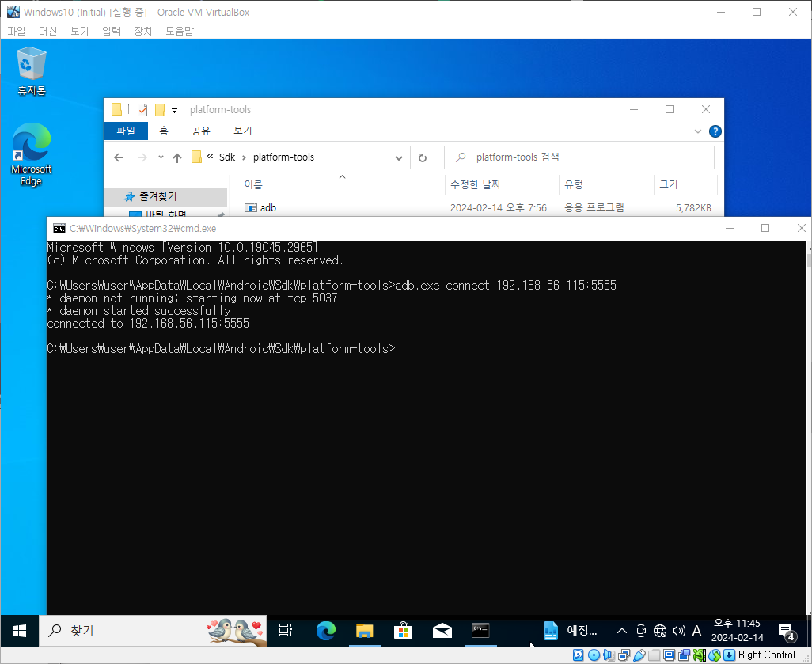Click the VirtualBox recording status icon
The image size is (812, 664).
pyautogui.click(x=684, y=655)
